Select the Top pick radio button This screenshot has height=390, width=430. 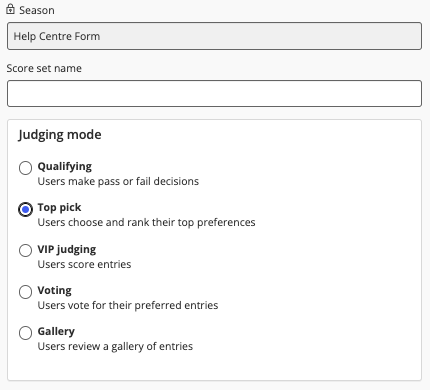pos(25,209)
